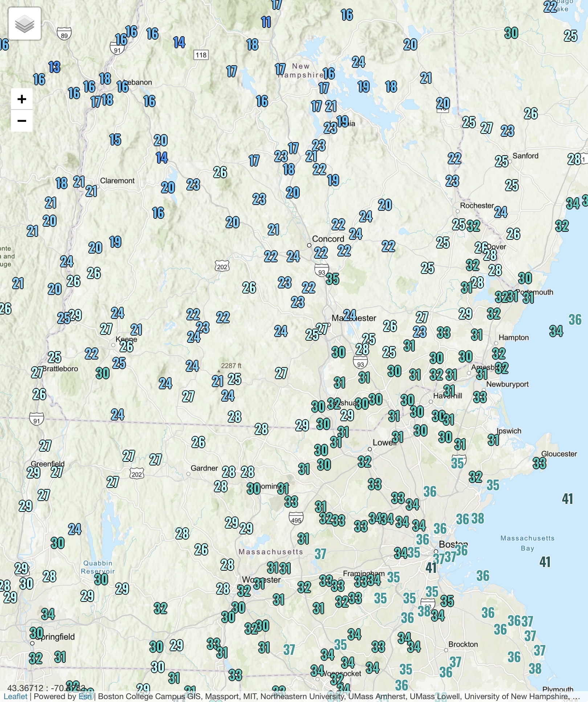Viewport: 588px width, 702px height.
Task: Select the 13 degree temperature marker
Action: pyautogui.click(x=54, y=67)
